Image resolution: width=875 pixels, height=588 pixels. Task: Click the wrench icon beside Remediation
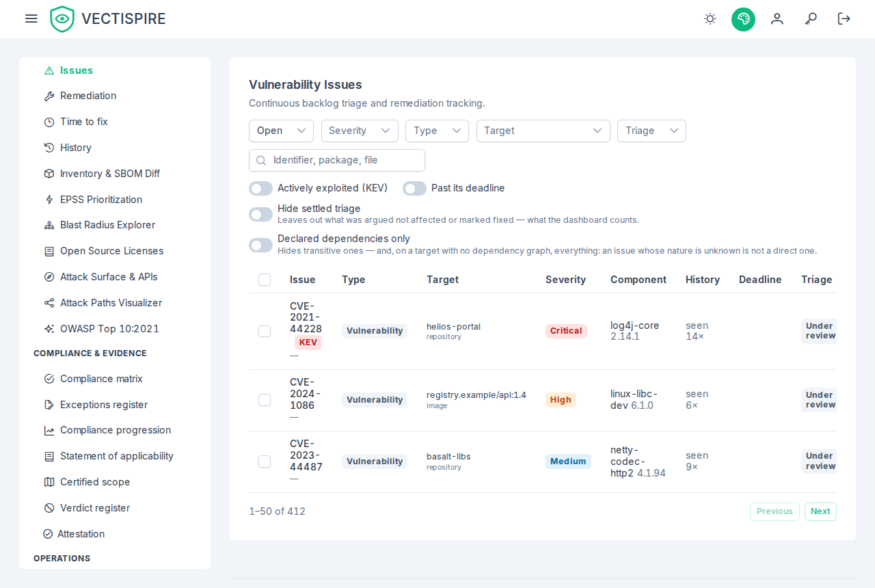[x=49, y=96]
